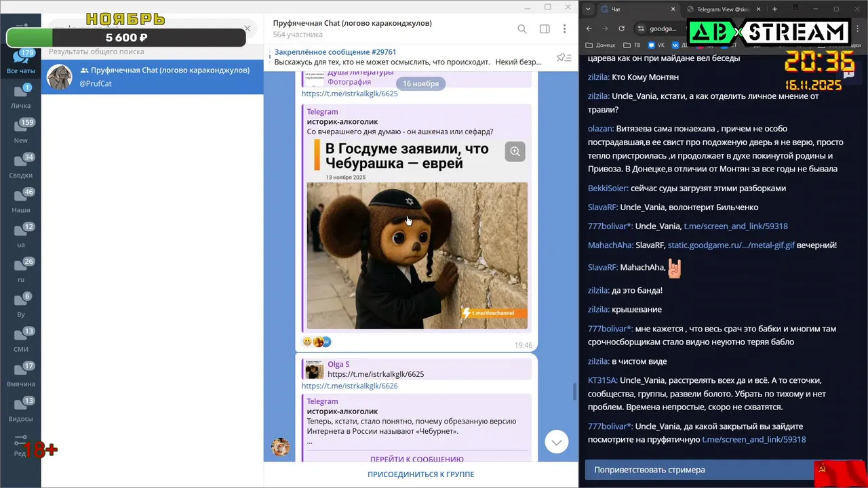Screen dimensions: 868x488
Task: Open the VK bookmark
Action: coord(656,45)
